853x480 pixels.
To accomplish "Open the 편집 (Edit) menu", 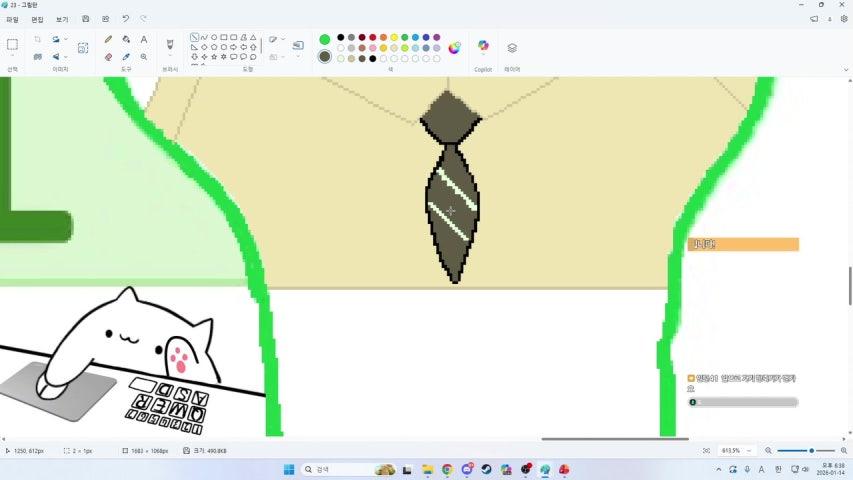I will [37, 20].
